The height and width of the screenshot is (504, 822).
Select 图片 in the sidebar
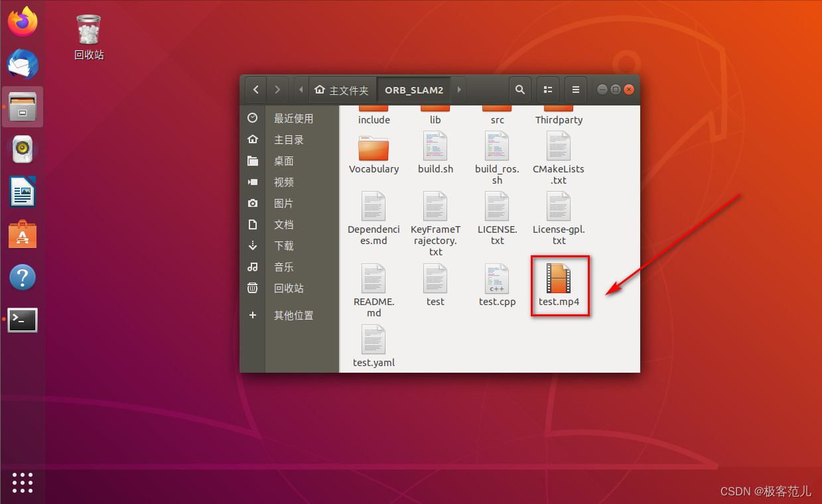tap(289, 203)
